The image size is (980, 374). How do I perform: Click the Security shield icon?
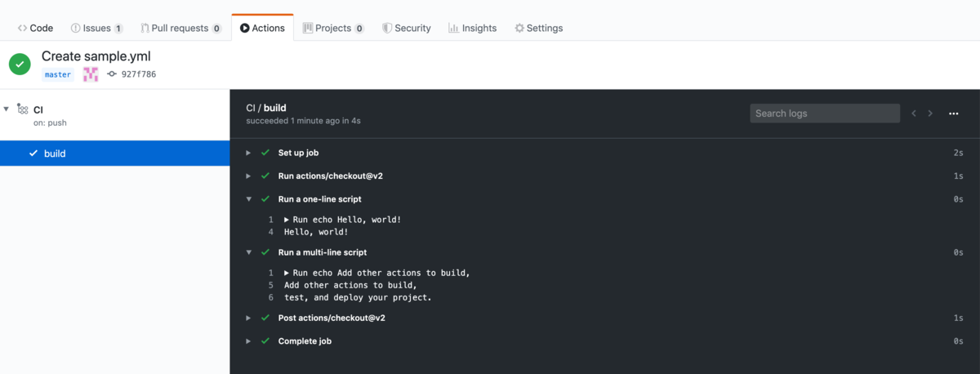pos(387,28)
